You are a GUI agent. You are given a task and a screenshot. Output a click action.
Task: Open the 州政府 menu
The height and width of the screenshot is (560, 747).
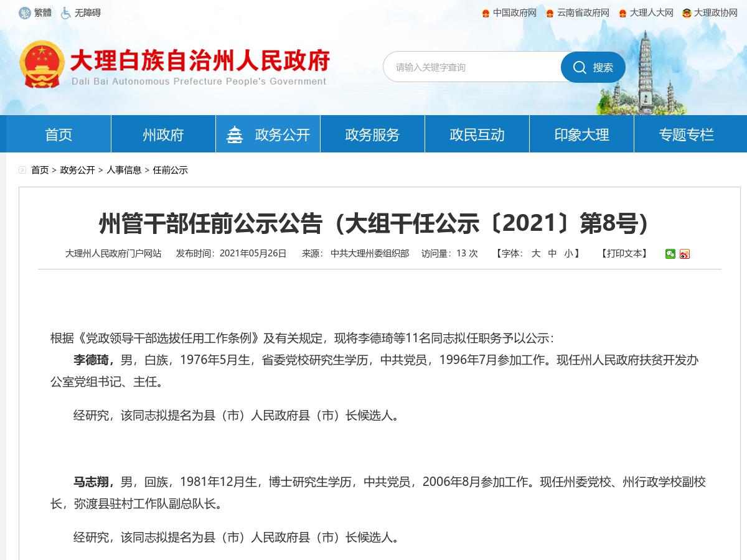[162, 133]
